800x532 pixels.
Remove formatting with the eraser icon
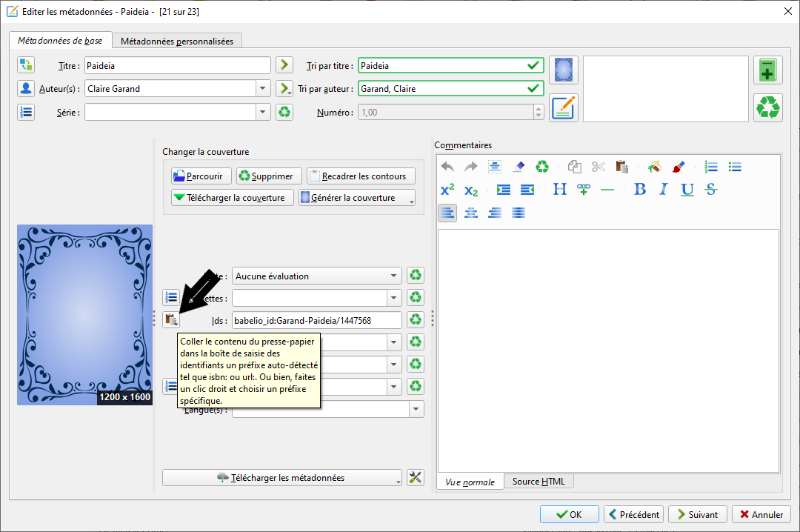(519, 167)
